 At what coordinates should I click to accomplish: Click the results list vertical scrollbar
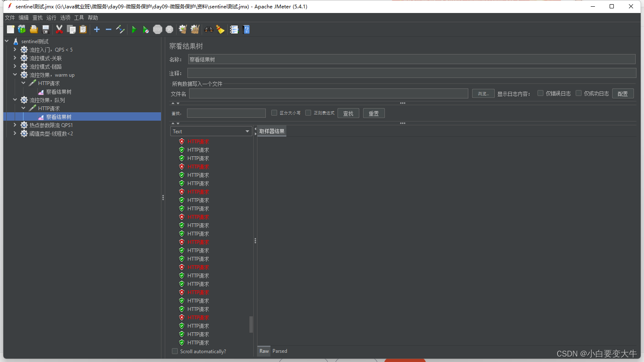(251, 324)
